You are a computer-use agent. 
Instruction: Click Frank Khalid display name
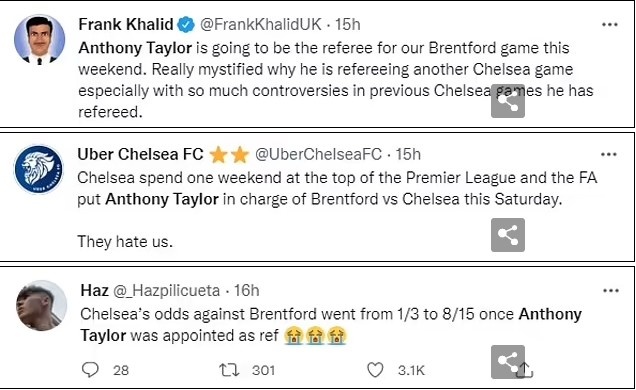click(x=126, y=25)
